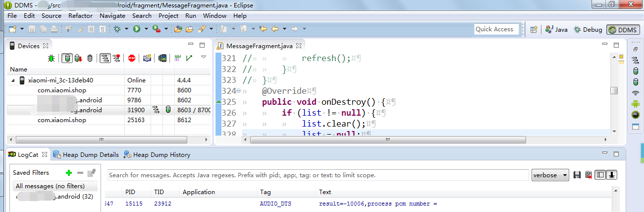Click the green Android icon in the right trim bar
The image size is (644, 212).
point(636,104)
